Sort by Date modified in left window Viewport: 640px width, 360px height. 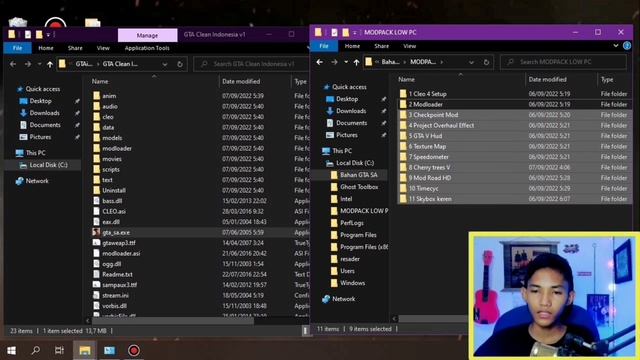click(241, 81)
